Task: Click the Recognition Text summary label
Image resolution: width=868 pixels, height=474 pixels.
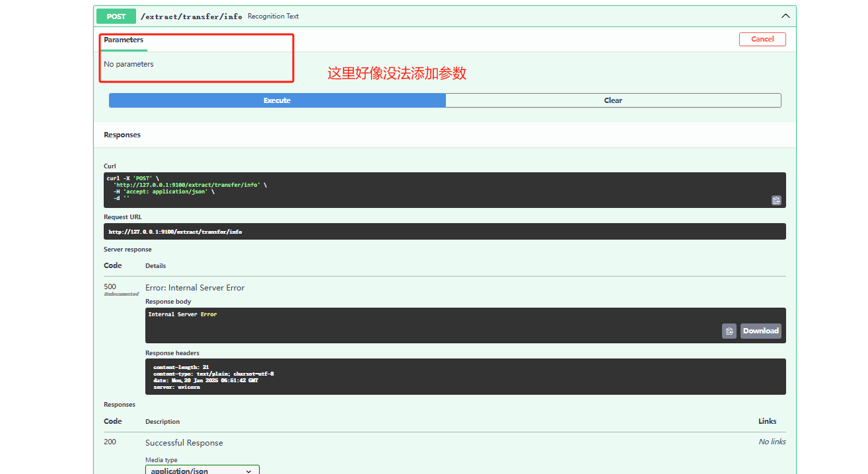Action: (x=273, y=17)
